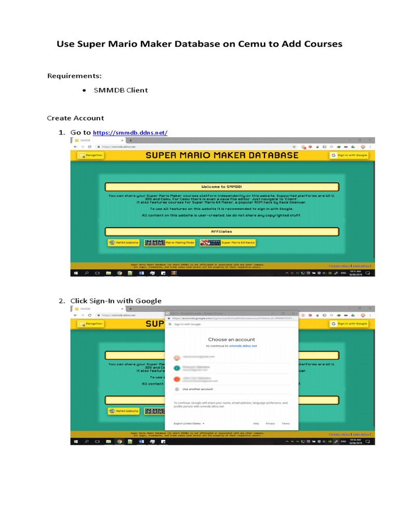Click the profile avatar in step 1 browser
Screen dimensions: 399x532
(x=363, y=147)
